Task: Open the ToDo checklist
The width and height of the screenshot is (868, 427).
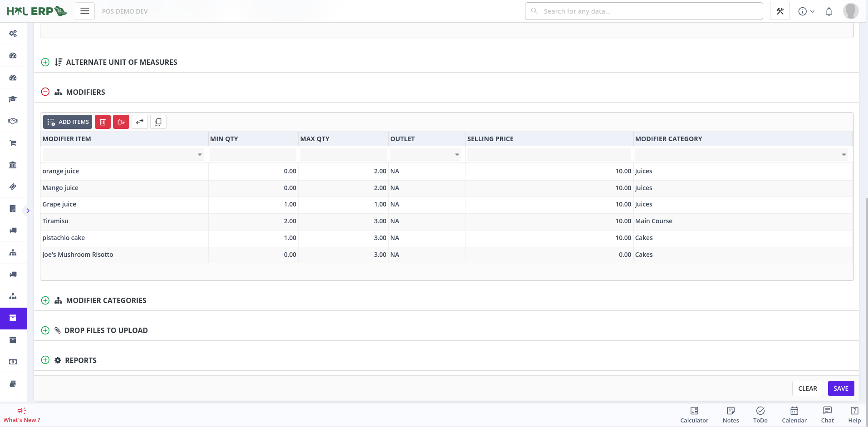Action: point(760,415)
